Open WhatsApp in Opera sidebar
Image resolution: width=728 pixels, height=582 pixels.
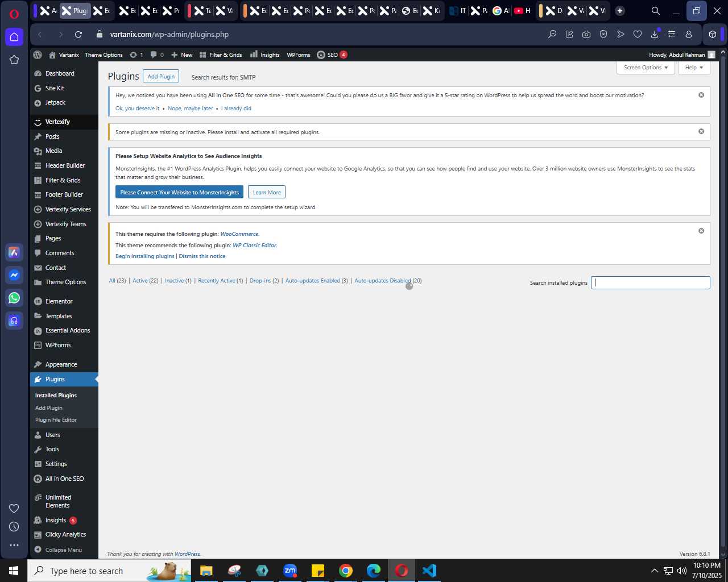point(14,298)
